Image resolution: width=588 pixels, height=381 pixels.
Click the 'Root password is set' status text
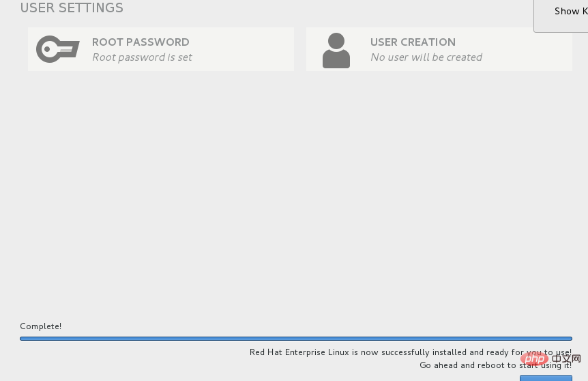(142, 57)
